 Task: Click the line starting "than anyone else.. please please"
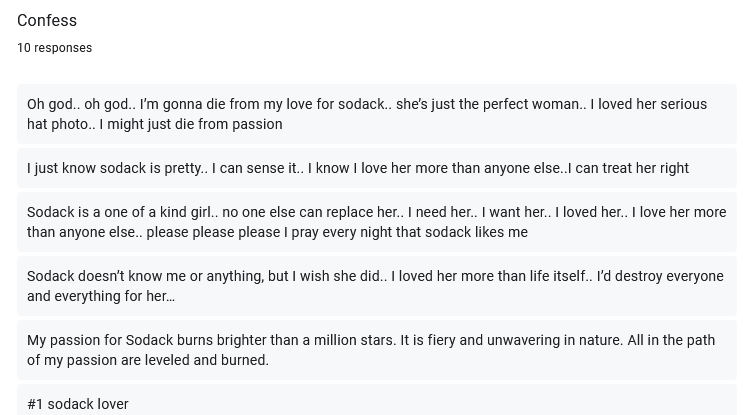click(277, 232)
